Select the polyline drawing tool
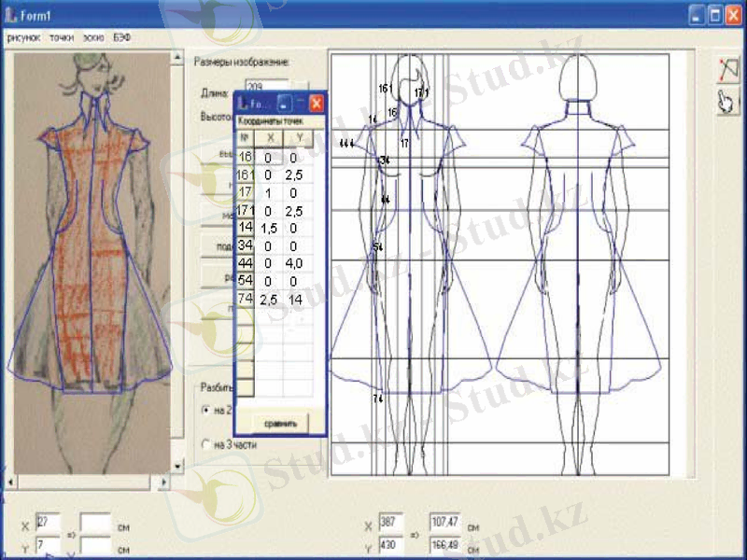This screenshot has width=747, height=560. pyautogui.click(x=727, y=69)
